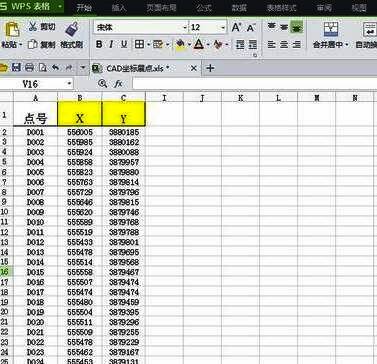Click the draw border table icon
The width and height of the screenshot is (377, 364).
point(158,44)
